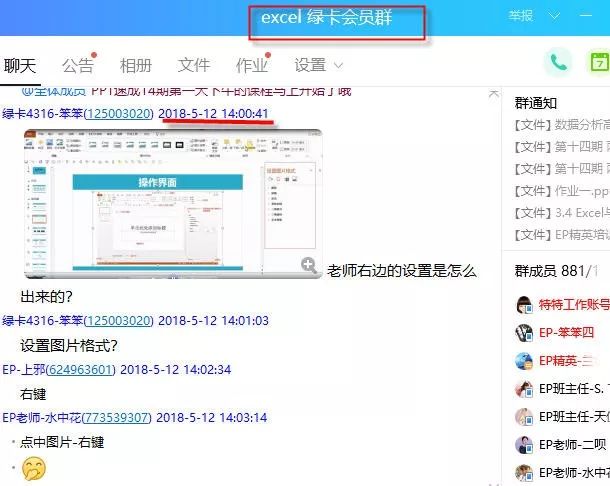Select member EP-笨笨四
610x486 pixels.
566,332
